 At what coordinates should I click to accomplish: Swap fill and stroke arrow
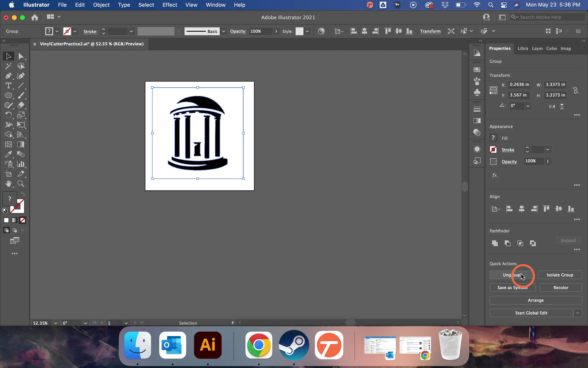coord(23,194)
